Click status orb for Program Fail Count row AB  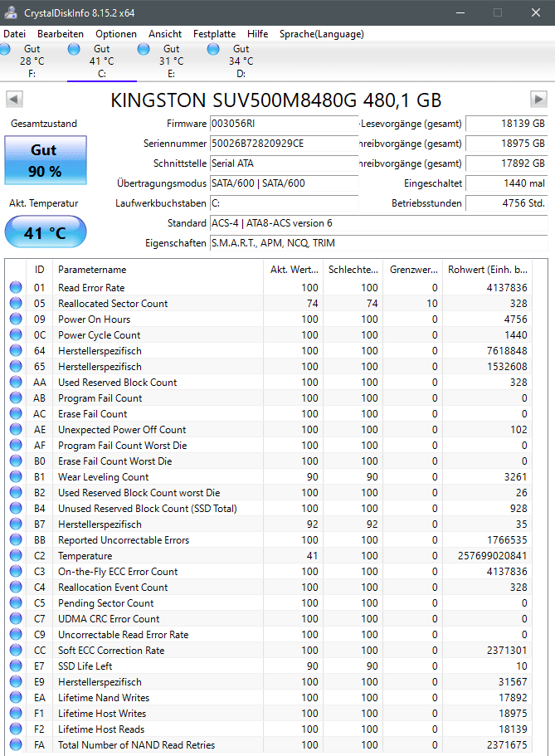pos(16,398)
